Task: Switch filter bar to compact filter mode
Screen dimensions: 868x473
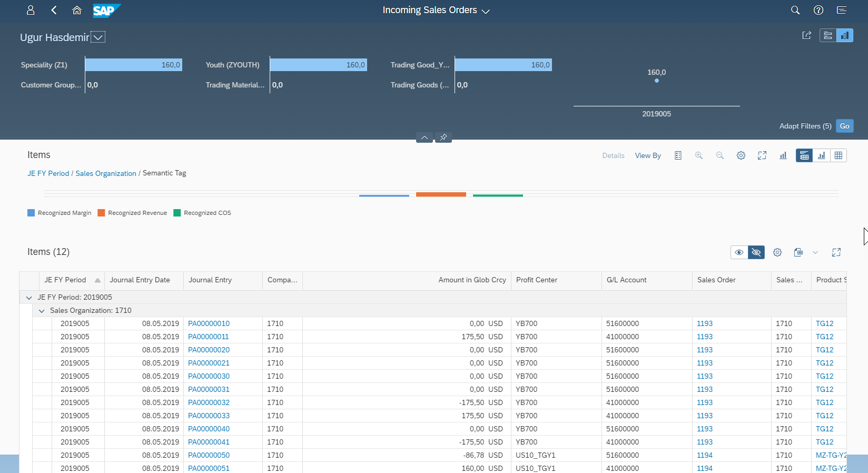Action: click(x=828, y=35)
